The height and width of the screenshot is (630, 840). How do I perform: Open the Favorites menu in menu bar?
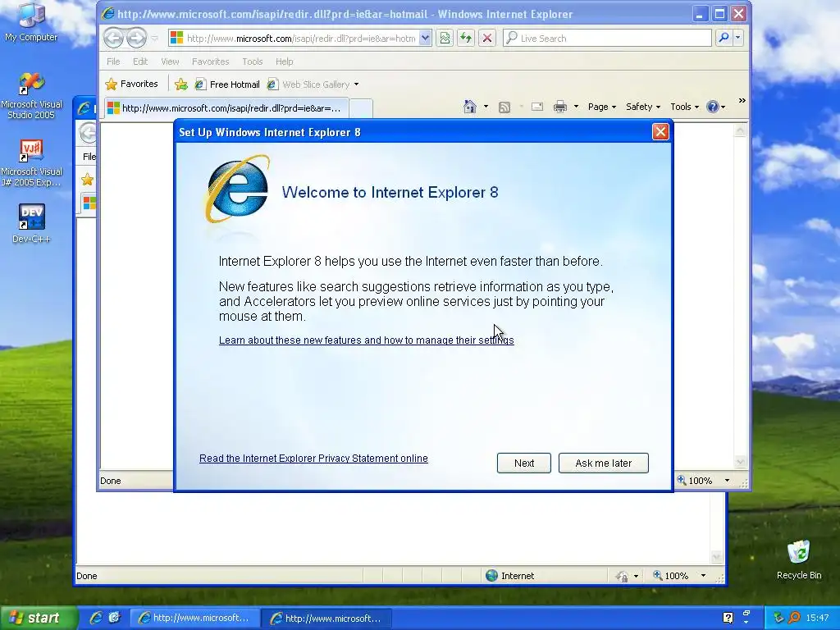(x=211, y=62)
